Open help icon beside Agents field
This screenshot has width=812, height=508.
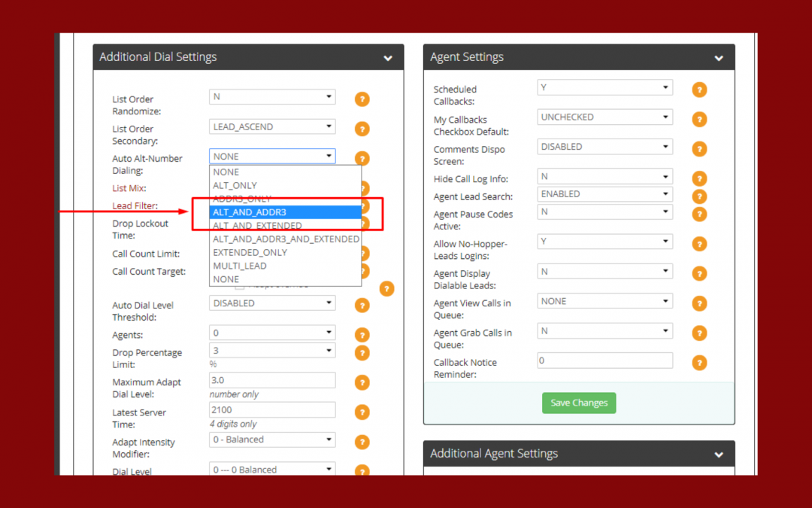[x=362, y=335]
